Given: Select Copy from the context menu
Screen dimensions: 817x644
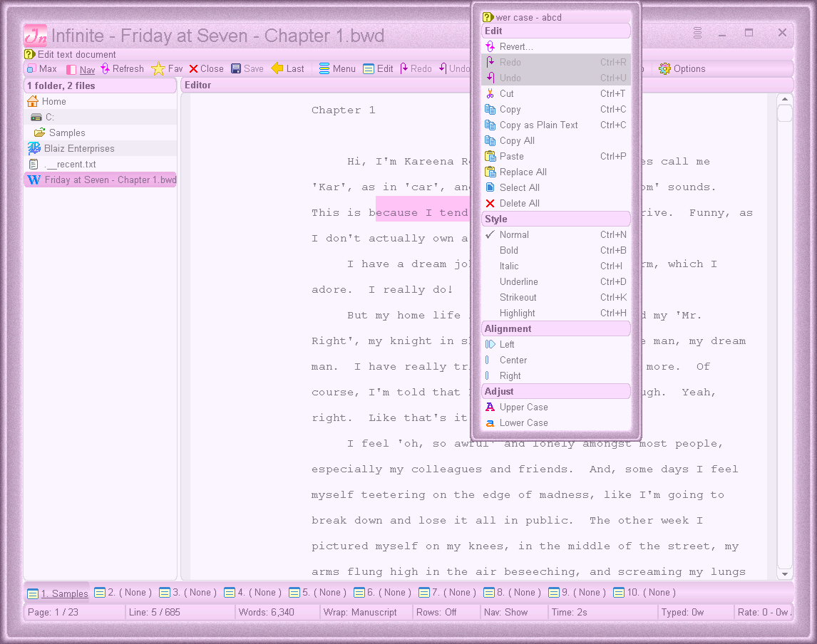Looking at the screenshot, I should tap(556, 109).
